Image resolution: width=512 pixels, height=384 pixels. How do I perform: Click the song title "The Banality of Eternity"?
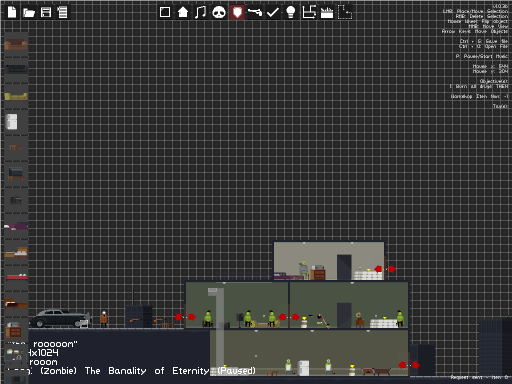tap(147, 371)
